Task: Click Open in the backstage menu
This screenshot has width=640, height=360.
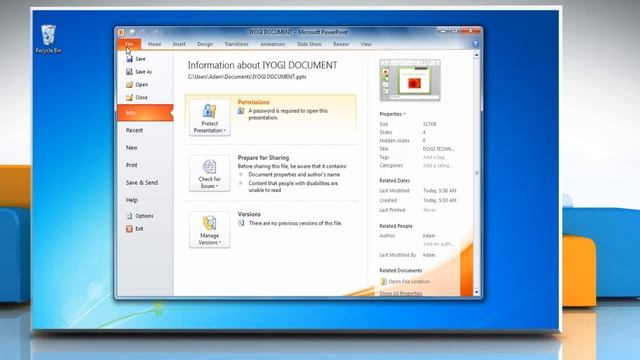Action: (x=137, y=84)
